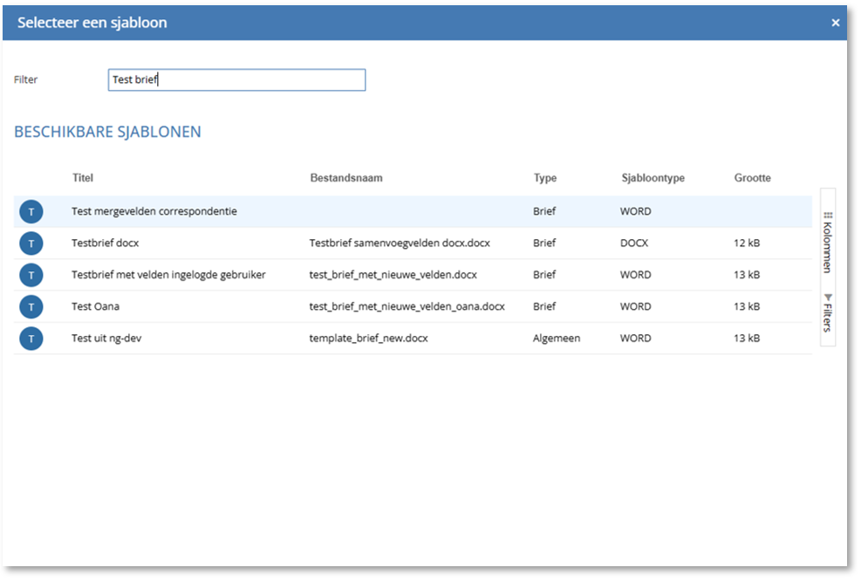Click the Type column header
868x588 pixels.
[545, 178]
